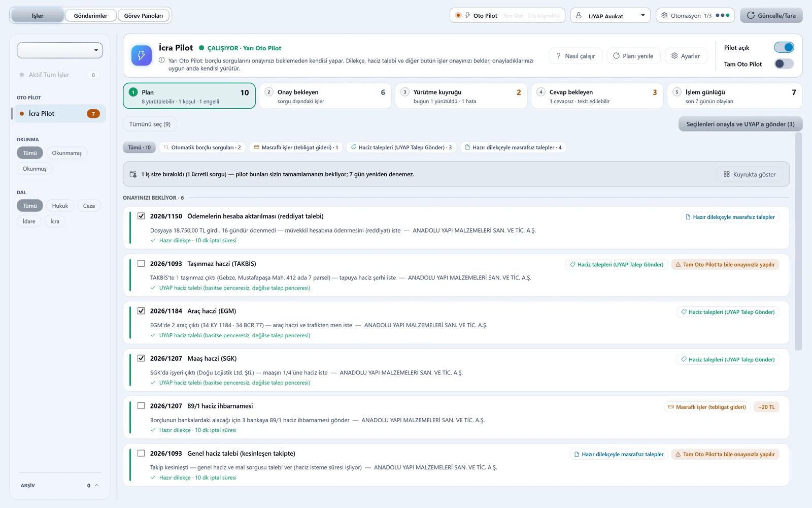Click the card icon in Masraflı işler filter chip

257,147
